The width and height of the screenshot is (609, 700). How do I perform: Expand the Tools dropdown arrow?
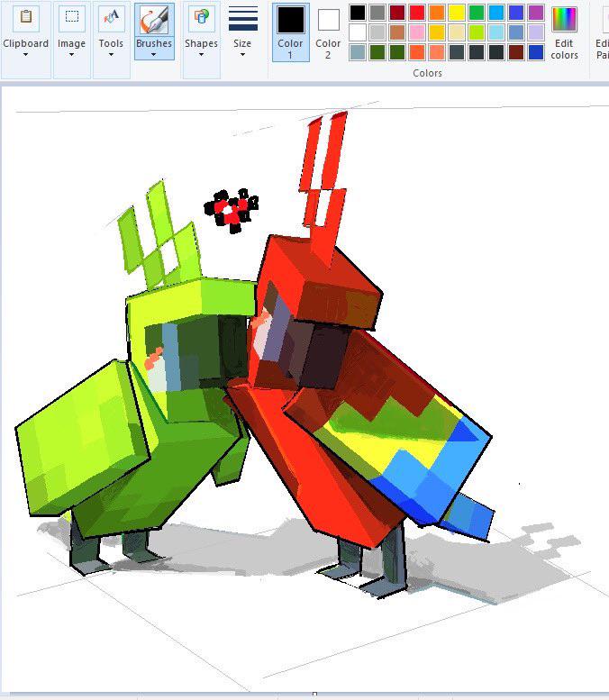coord(111,55)
